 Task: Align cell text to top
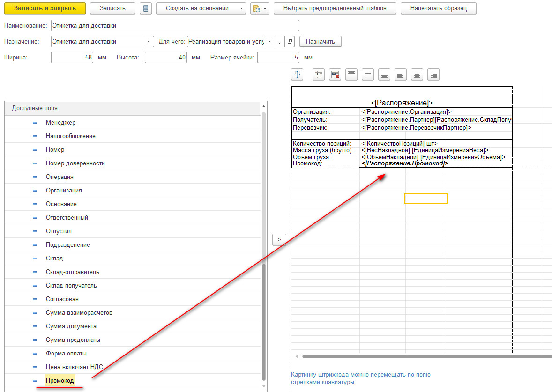(x=351, y=74)
